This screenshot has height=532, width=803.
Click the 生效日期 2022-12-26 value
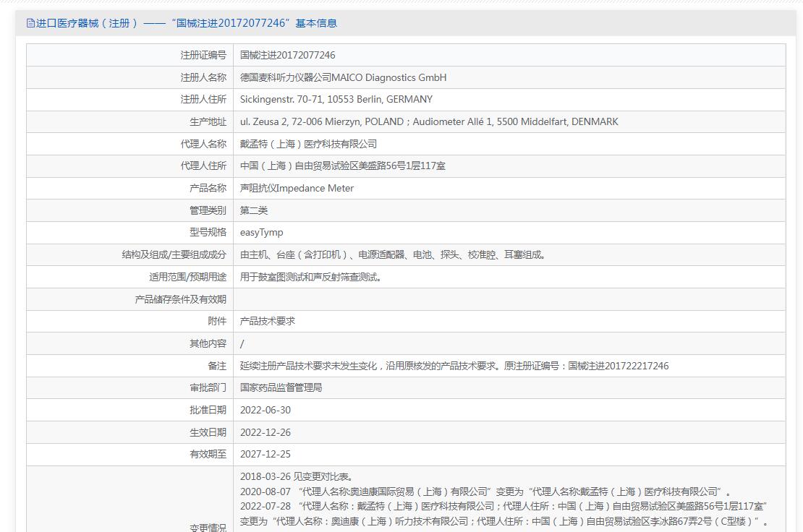coord(265,432)
